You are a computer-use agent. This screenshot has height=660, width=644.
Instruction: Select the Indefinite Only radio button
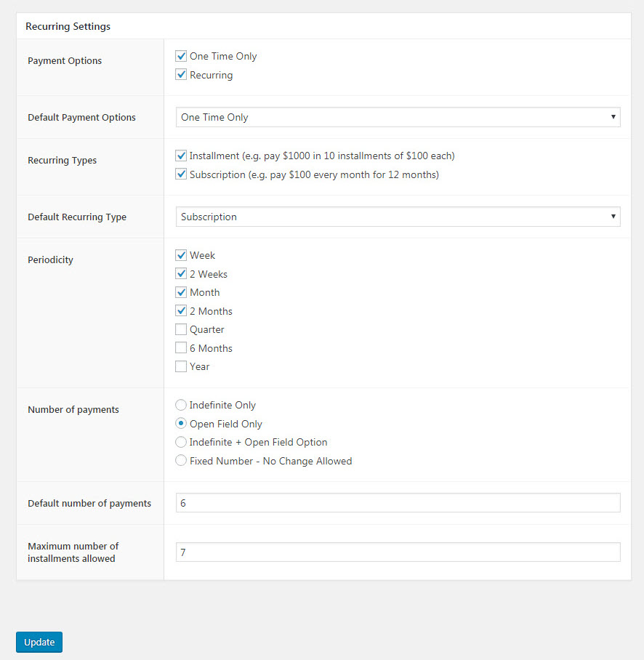pos(181,405)
